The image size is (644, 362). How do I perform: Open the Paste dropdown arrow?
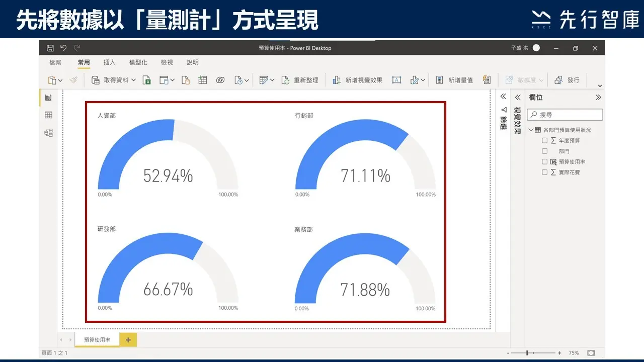click(x=60, y=80)
